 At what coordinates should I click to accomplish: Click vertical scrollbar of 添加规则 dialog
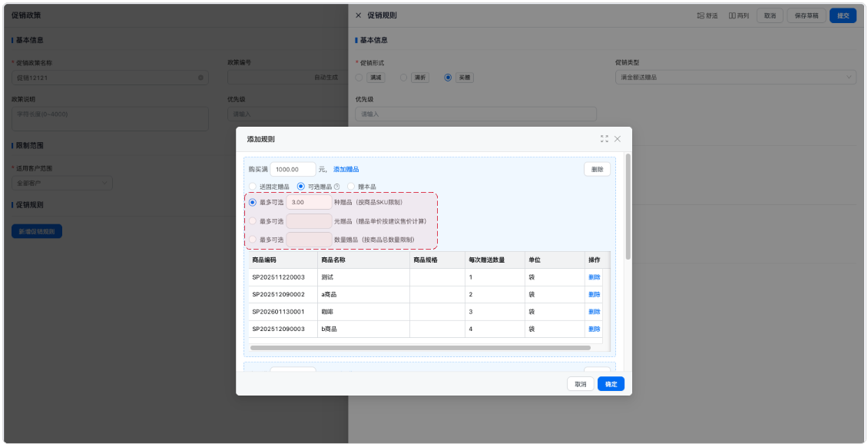coord(628,206)
